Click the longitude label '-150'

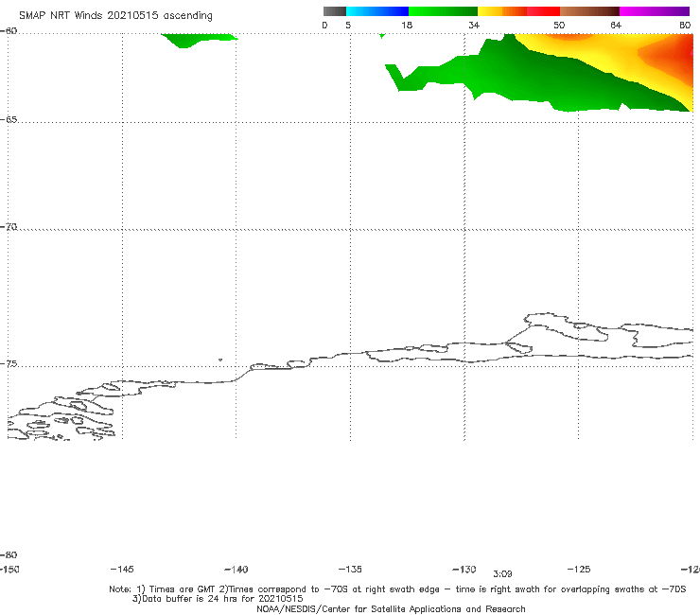click(9, 570)
